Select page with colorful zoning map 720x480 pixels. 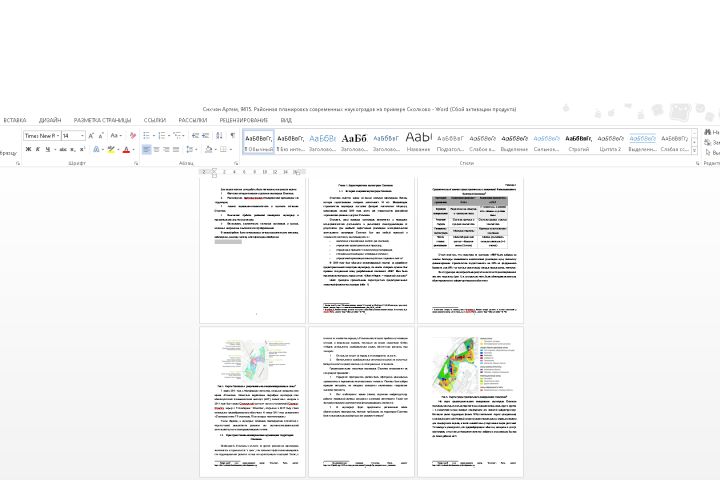[x=470, y=402]
